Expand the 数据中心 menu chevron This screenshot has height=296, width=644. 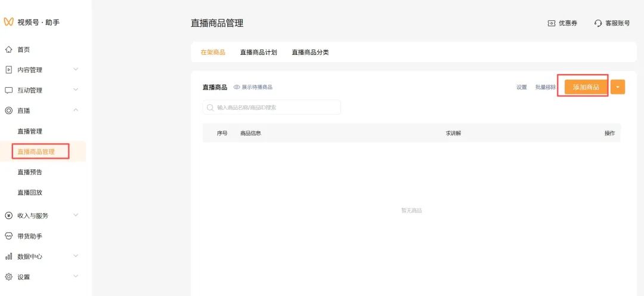click(76, 255)
